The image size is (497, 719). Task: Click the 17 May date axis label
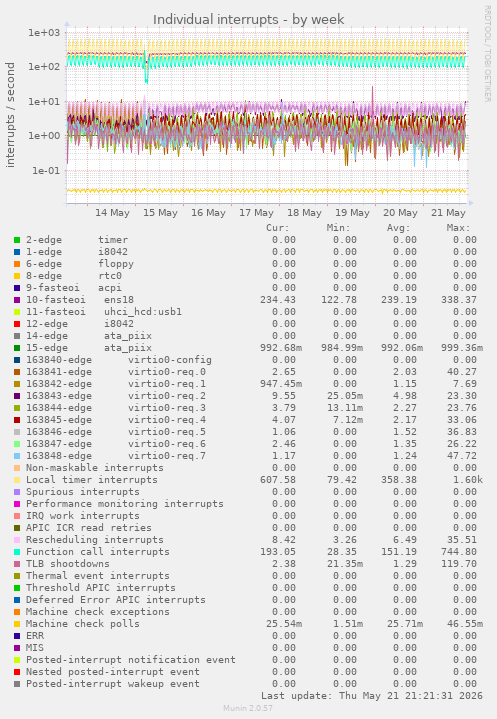pyautogui.click(x=256, y=213)
